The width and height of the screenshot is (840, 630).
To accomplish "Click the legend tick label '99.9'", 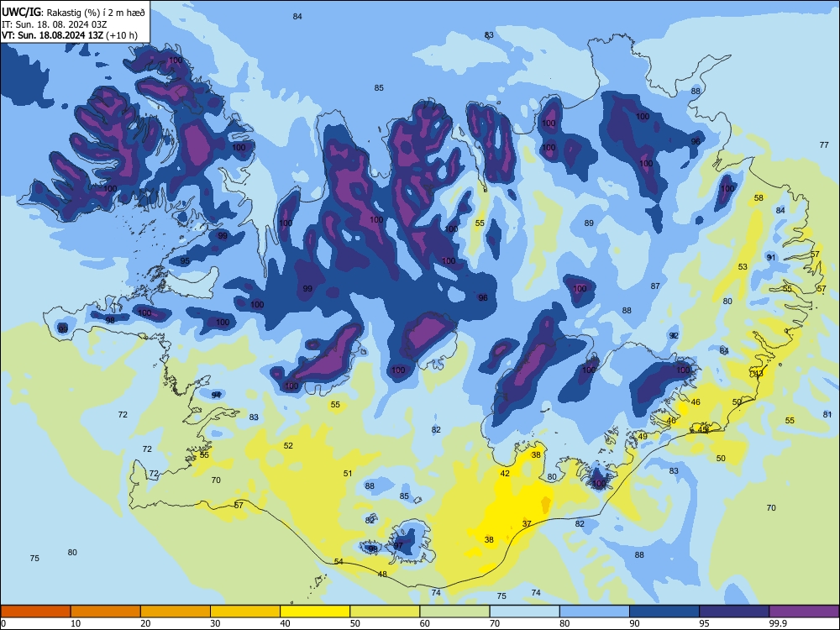I will pos(777,623).
